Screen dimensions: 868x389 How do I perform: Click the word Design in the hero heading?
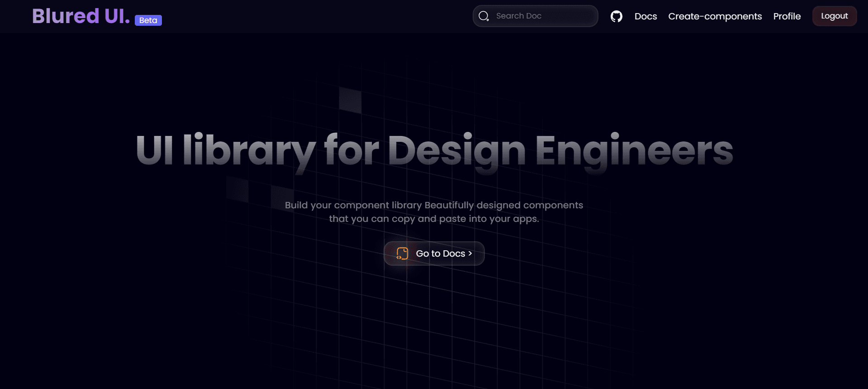click(x=456, y=150)
